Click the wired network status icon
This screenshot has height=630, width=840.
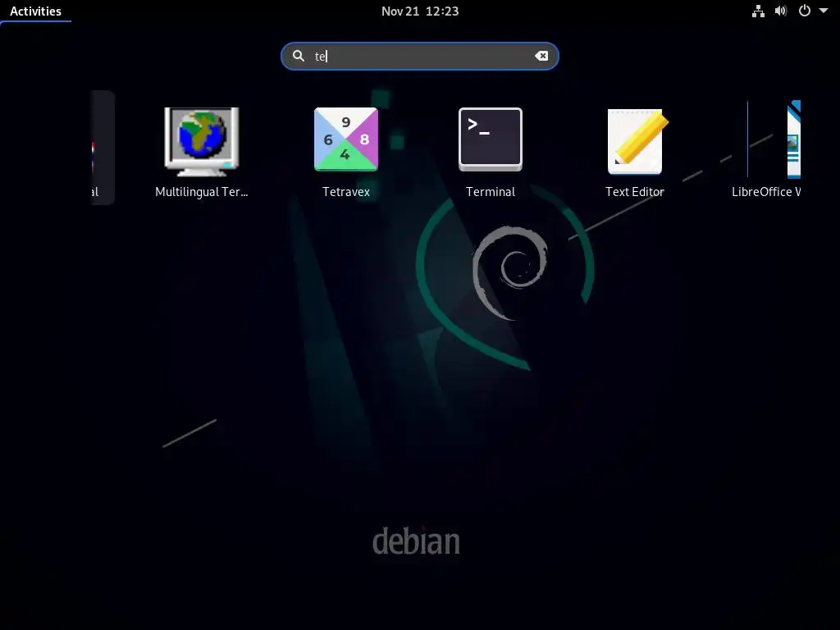[x=758, y=11]
